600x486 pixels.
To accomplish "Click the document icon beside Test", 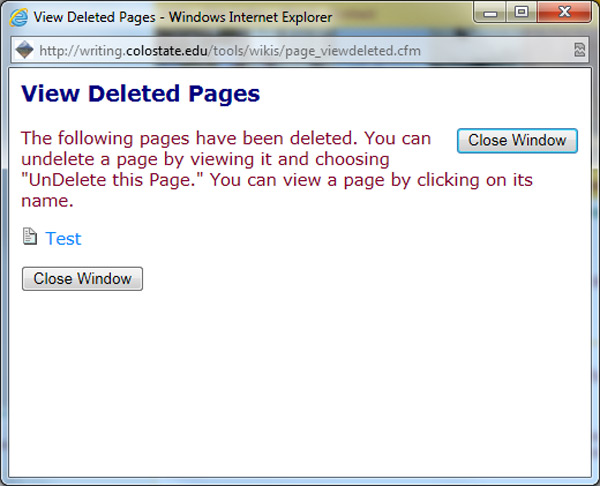I will (x=30, y=236).
